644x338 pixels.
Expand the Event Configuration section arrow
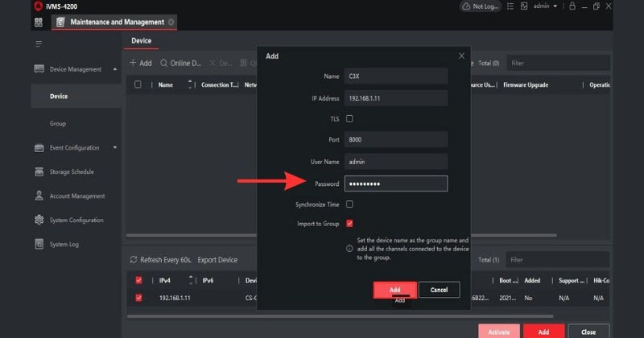(x=115, y=147)
